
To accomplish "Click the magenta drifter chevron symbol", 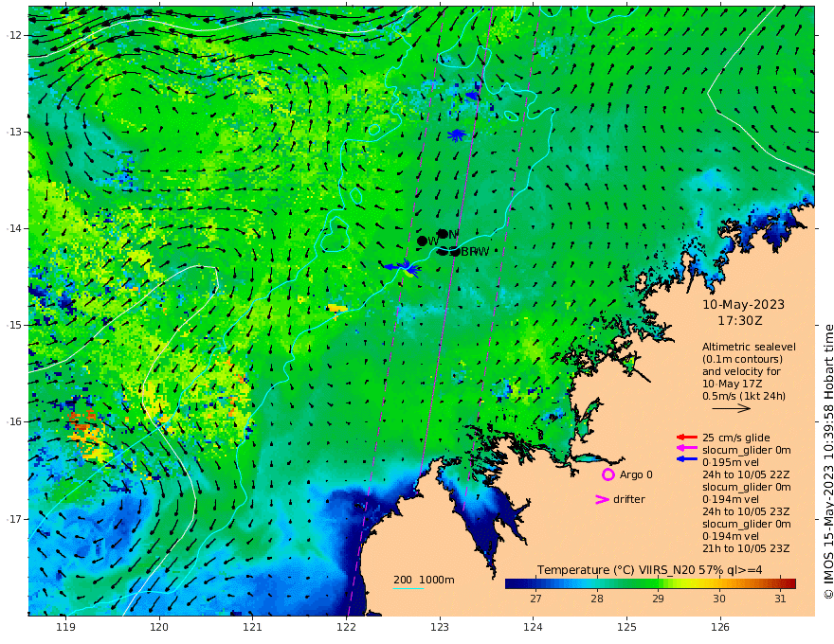I will [x=602, y=499].
